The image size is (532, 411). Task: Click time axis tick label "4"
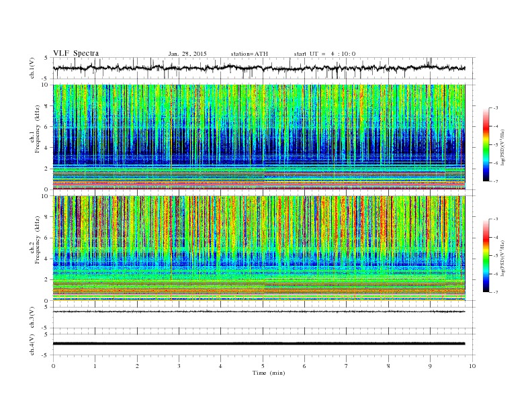tap(220, 366)
